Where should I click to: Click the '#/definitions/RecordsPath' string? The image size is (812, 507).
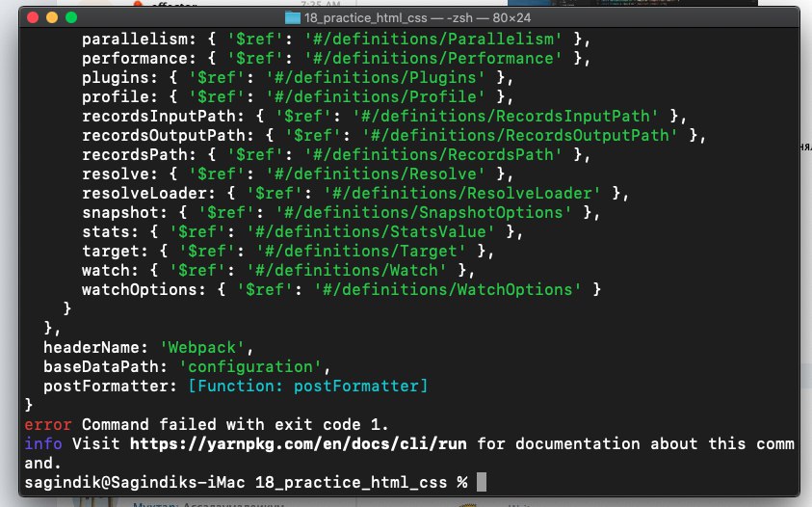pos(432,155)
